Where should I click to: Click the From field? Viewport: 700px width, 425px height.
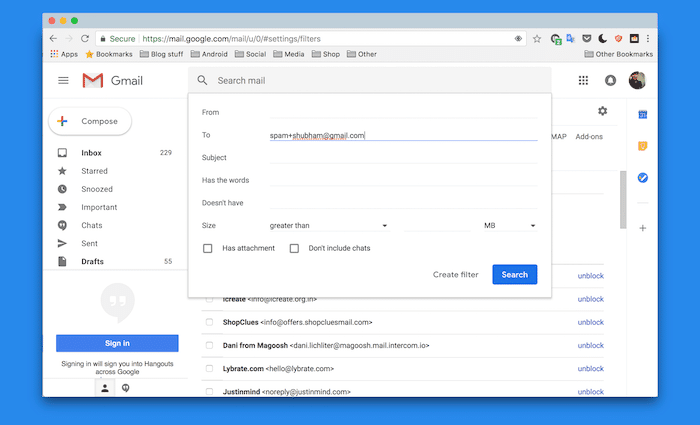point(403,112)
